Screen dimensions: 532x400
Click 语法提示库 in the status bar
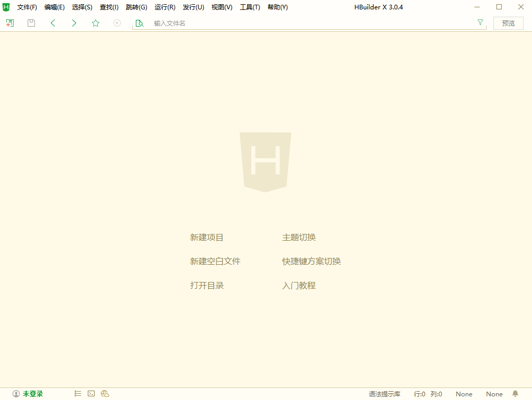click(x=385, y=394)
